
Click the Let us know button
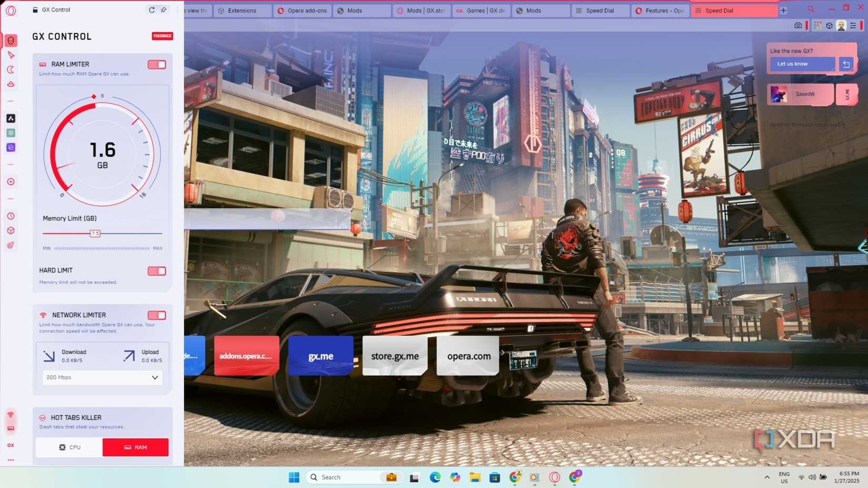[802, 64]
